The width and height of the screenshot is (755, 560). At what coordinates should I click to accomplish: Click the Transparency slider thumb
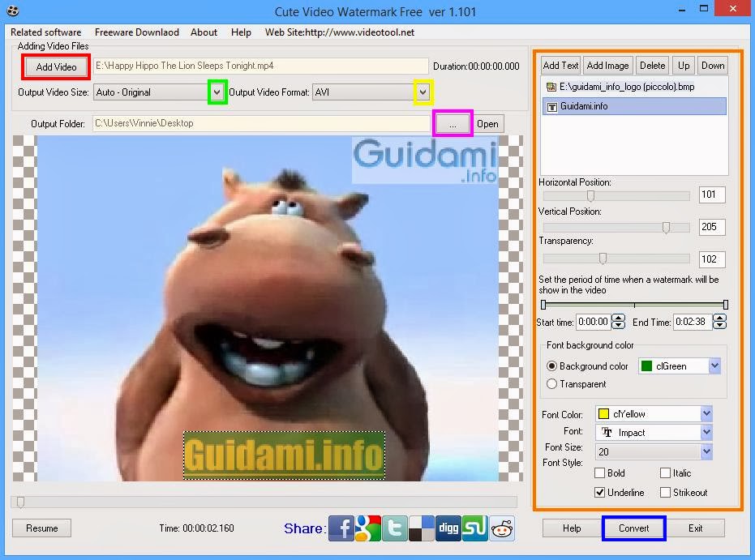click(x=603, y=259)
